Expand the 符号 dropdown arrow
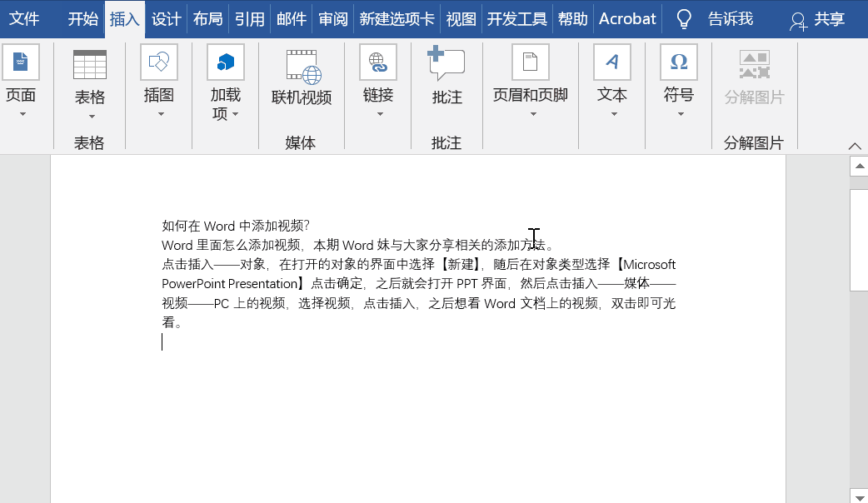 pos(681,115)
